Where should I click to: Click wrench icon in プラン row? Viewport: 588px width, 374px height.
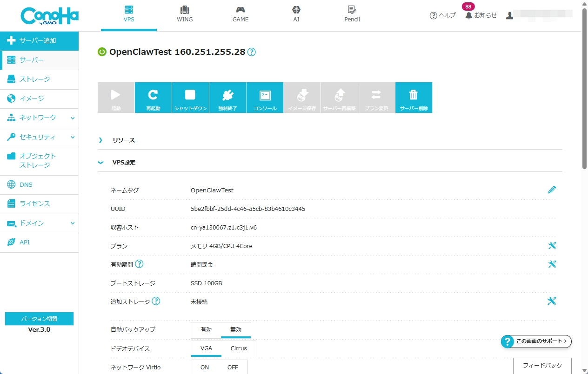pyautogui.click(x=552, y=245)
